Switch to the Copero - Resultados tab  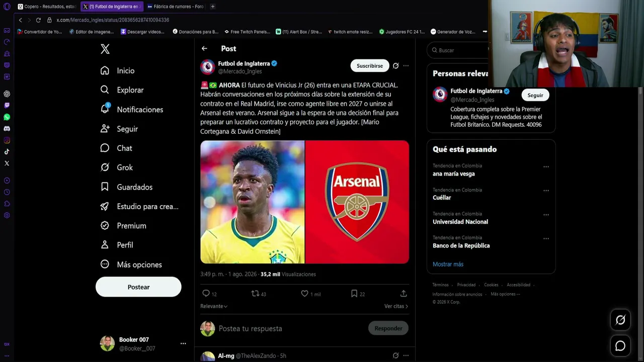(47, 7)
